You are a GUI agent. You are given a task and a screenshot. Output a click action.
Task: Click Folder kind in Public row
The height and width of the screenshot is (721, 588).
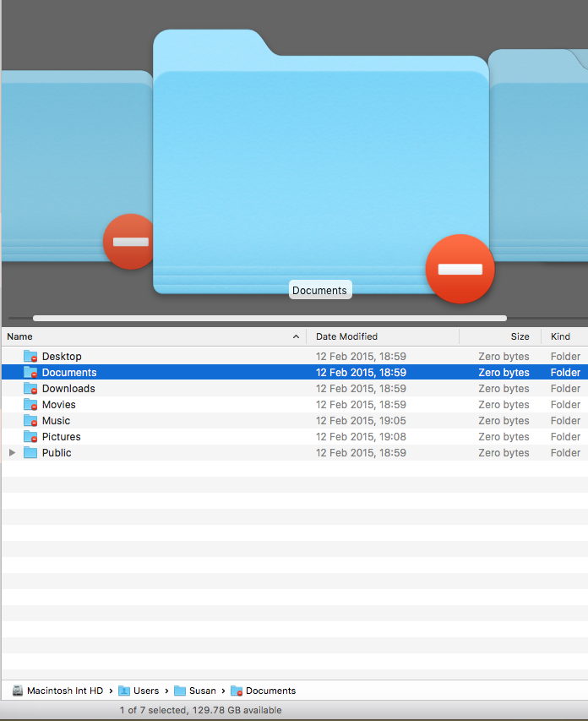coord(565,452)
